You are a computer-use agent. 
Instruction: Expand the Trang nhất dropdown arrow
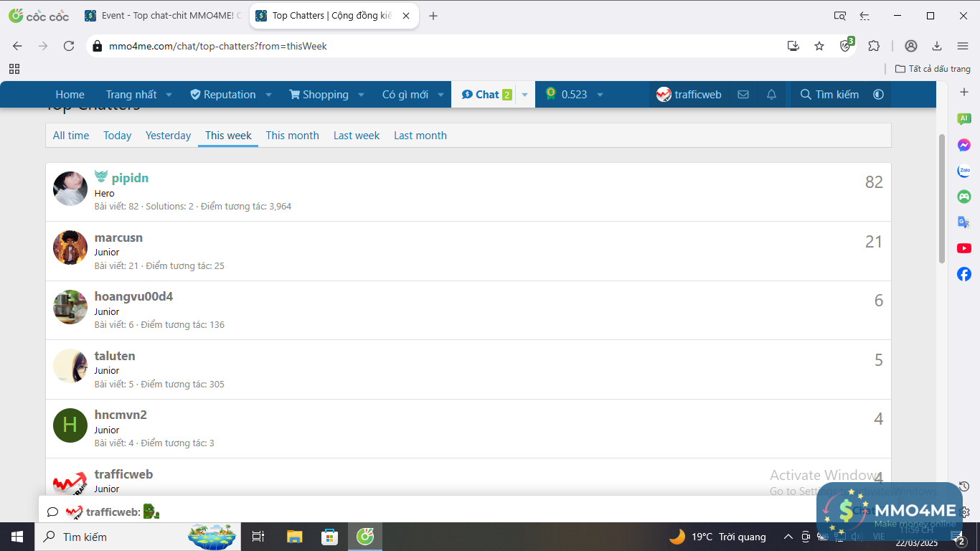[x=169, y=95]
